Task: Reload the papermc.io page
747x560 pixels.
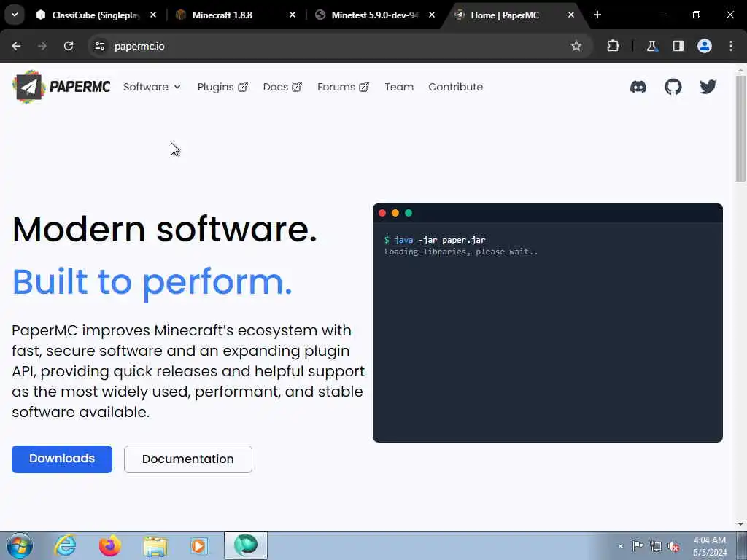Action: (69, 46)
